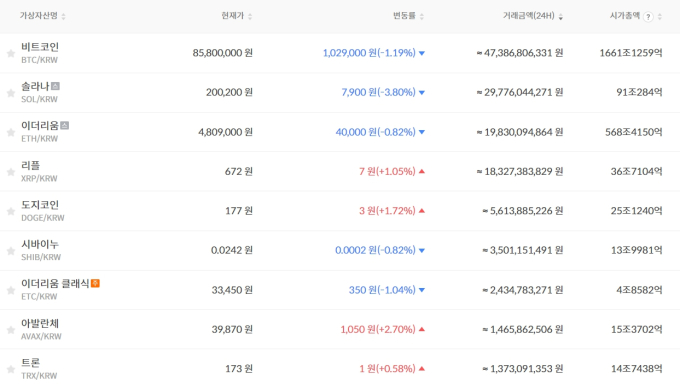Click 리플 up-arrow change indicator

tap(422, 171)
